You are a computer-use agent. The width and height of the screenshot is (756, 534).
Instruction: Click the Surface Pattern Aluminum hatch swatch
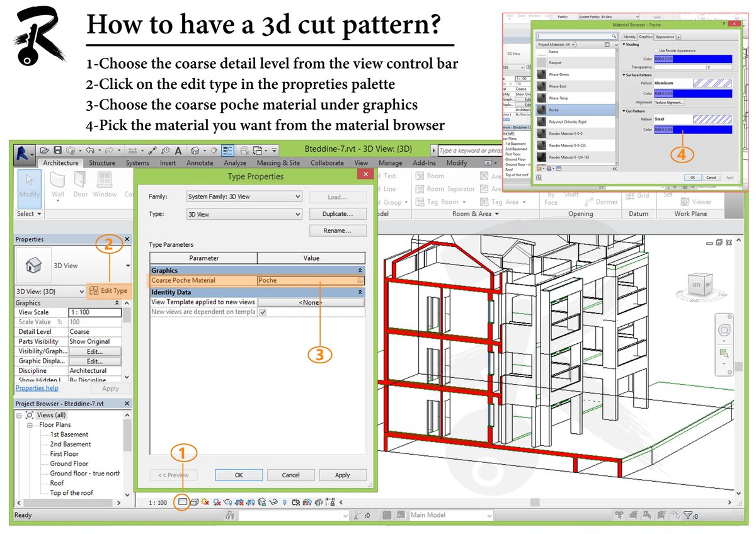pos(713,83)
